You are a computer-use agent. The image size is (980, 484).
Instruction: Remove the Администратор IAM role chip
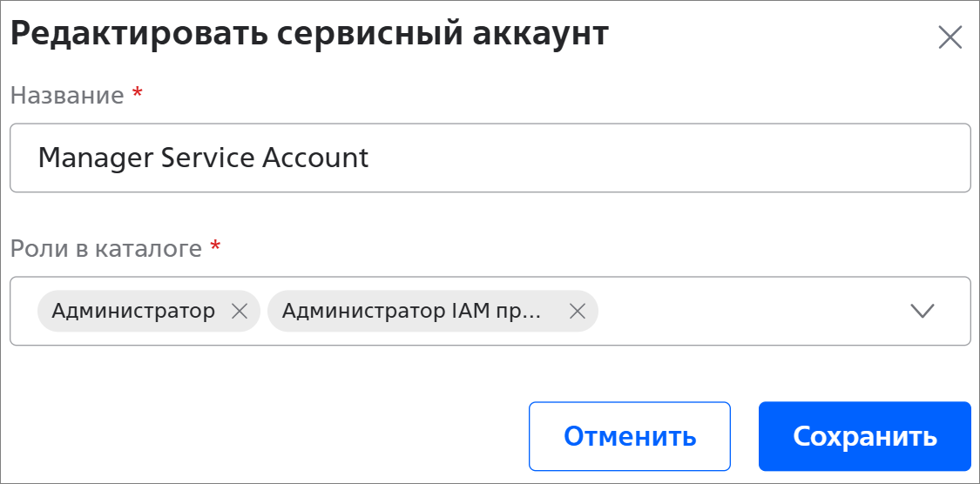click(x=577, y=312)
